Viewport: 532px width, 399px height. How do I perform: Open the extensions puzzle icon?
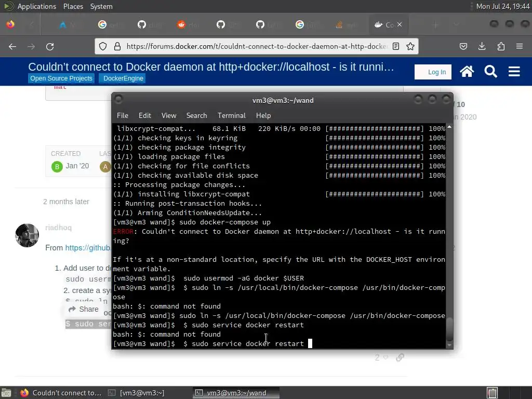(x=501, y=46)
